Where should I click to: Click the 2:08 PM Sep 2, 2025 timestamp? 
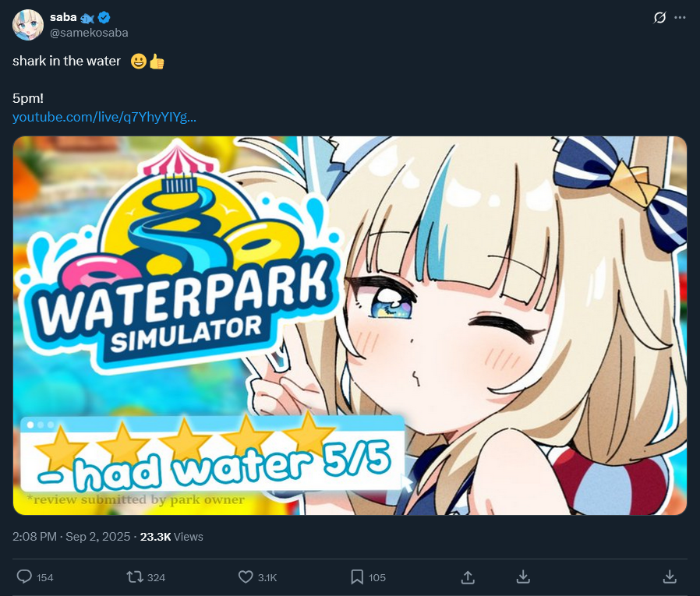pyautogui.click(x=72, y=537)
